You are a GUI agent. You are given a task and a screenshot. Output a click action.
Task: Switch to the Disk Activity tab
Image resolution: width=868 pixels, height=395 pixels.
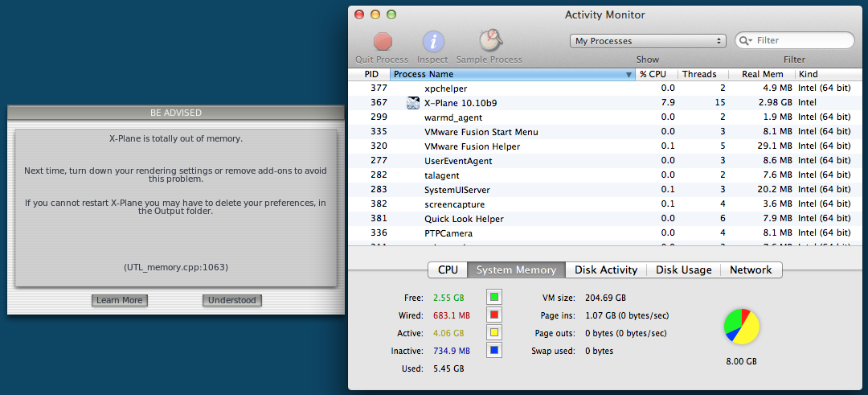coord(606,270)
